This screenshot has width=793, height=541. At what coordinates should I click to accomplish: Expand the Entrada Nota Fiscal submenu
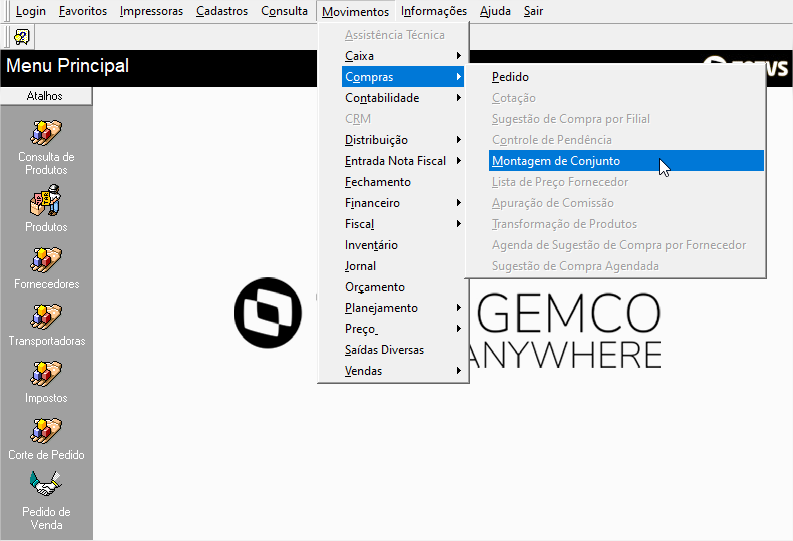pyautogui.click(x=403, y=161)
